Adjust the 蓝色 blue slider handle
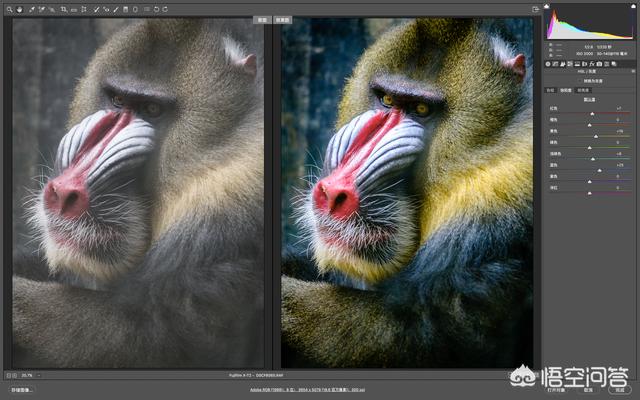The image size is (640, 400). [x=599, y=170]
